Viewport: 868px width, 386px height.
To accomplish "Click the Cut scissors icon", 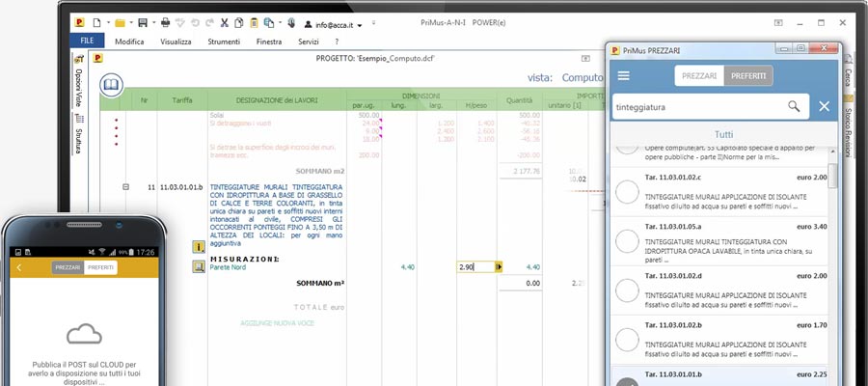I will (224, 23).
